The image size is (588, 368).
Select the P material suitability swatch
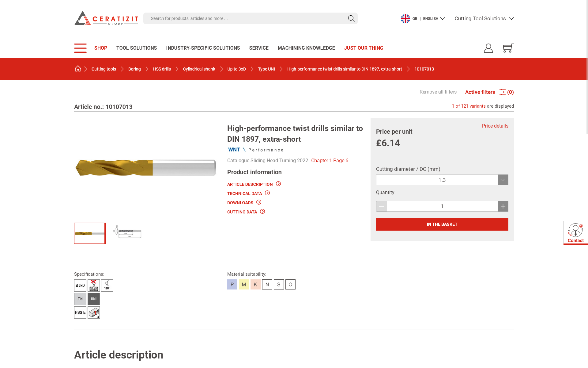pos(232,285)
